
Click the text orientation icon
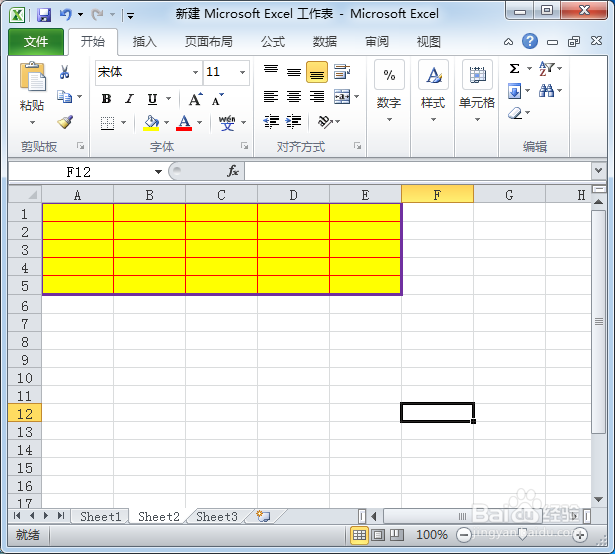click(x=325, y=122)
